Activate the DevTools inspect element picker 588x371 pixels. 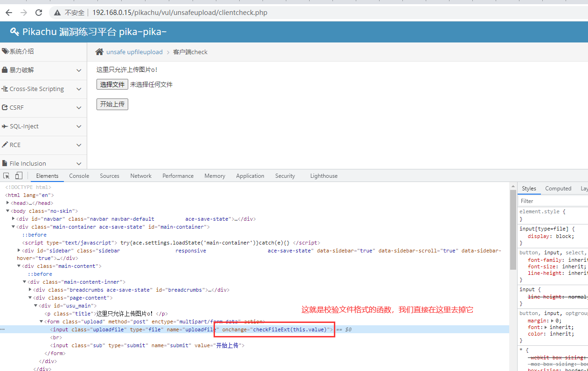click(x=7, y=176)
